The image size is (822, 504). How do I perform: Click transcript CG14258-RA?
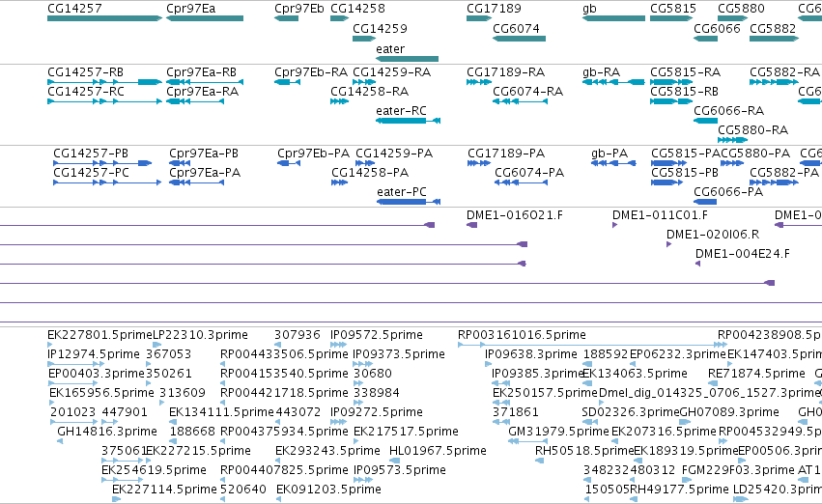(340, 101)
